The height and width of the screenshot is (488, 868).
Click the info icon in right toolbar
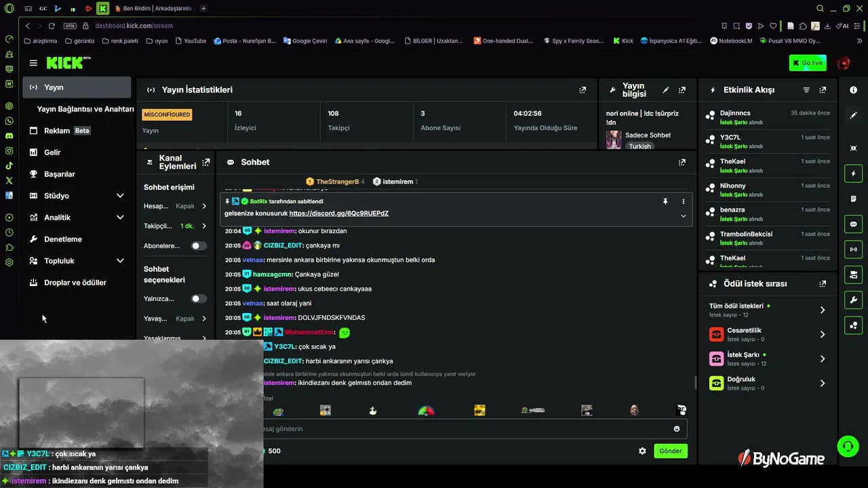pos(854,90)
